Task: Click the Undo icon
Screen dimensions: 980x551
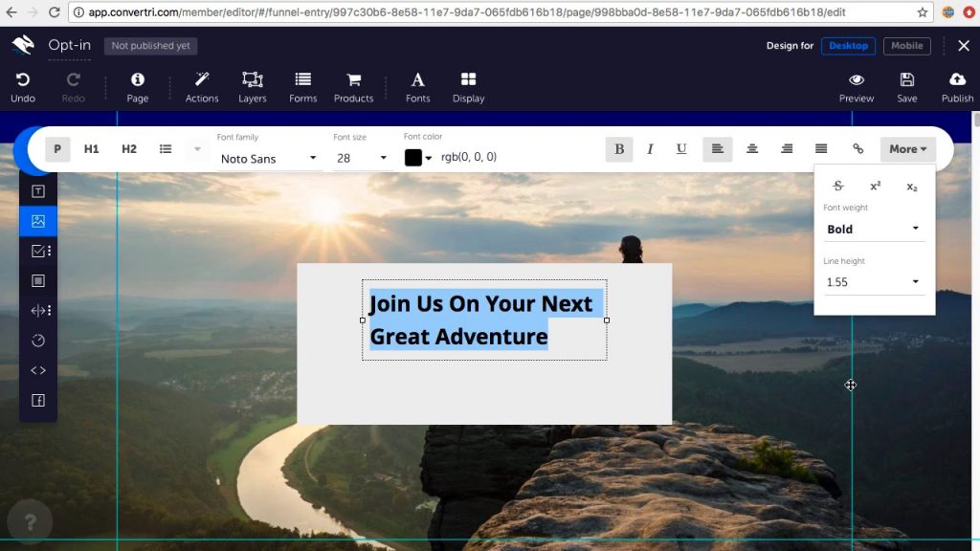Action: (23, 80)
